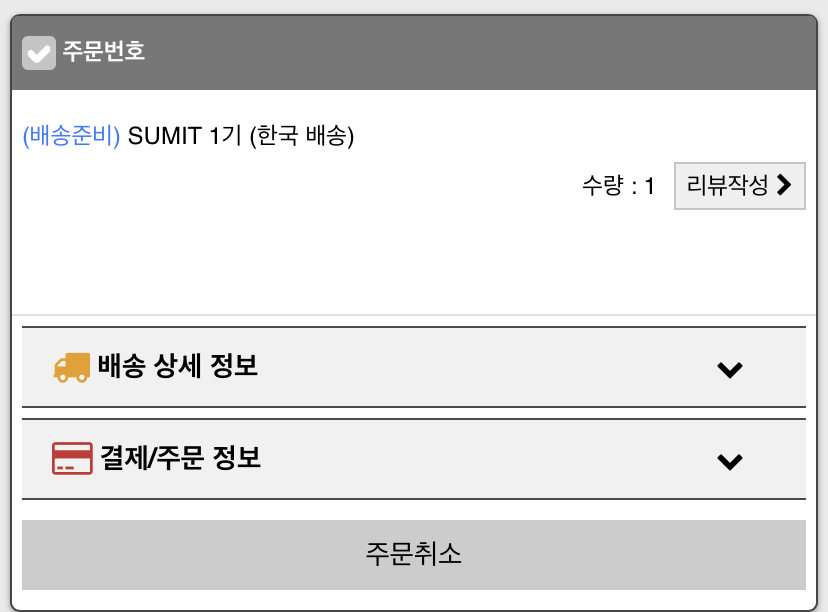This screenshot has height=612, width=828.
Task: Click the right arrow in 리뷰작성
Action: (784, 185)
